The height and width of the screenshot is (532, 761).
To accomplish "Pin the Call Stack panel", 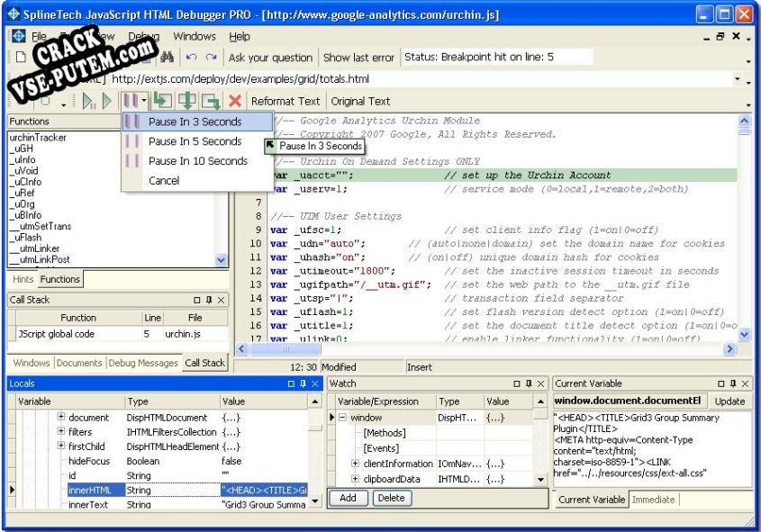I will pyautogui.click(x=210, y=300).
